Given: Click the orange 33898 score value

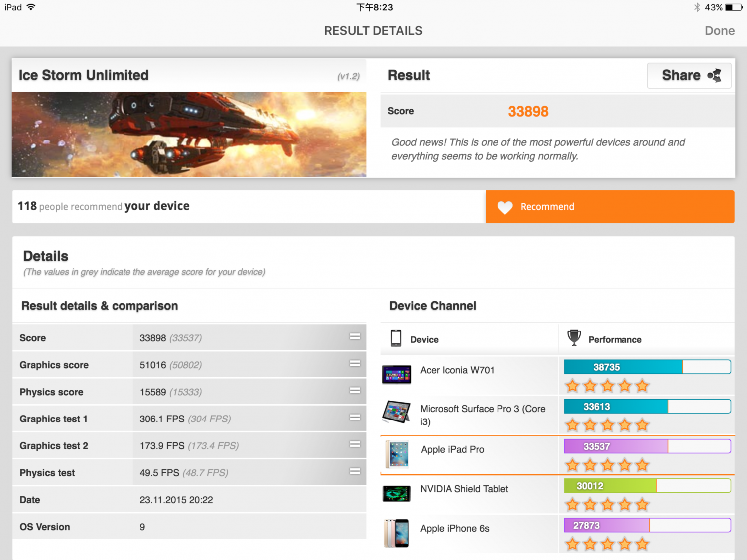Looking at the screenshot, I should tap(528, 111).
